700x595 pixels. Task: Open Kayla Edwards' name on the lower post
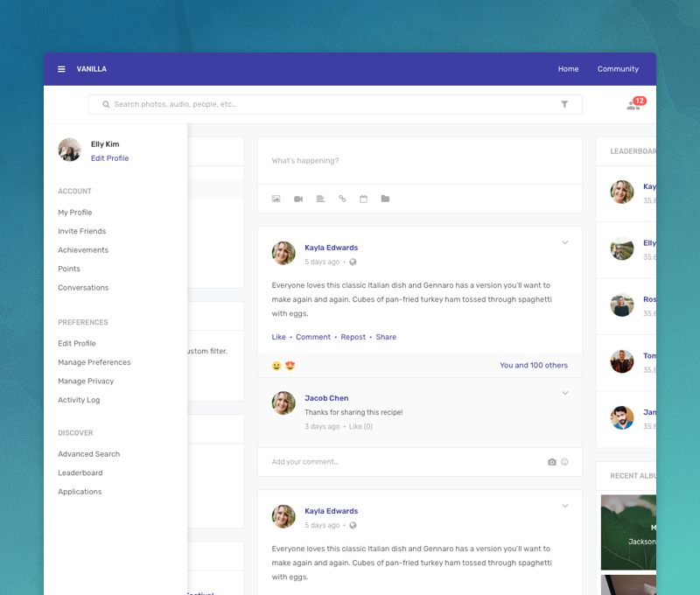pyautogui.click(x=332, y=511)
